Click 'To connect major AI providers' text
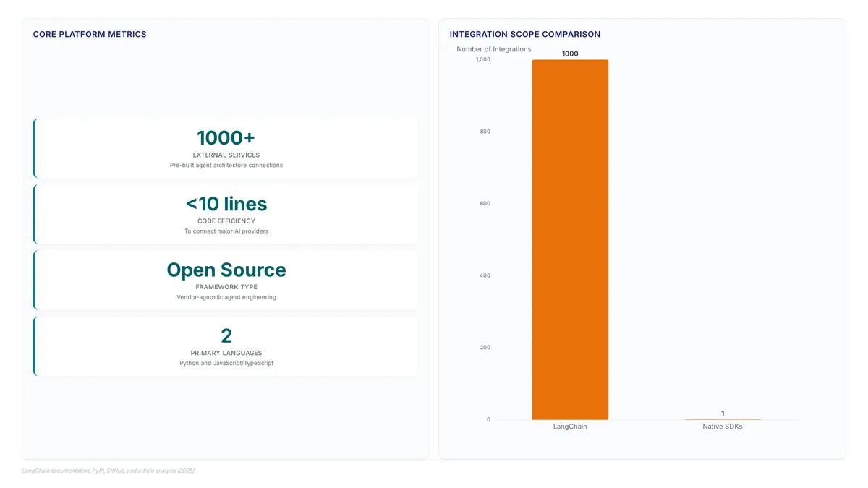This screenshot has width=868, height=488. (226, 231)
